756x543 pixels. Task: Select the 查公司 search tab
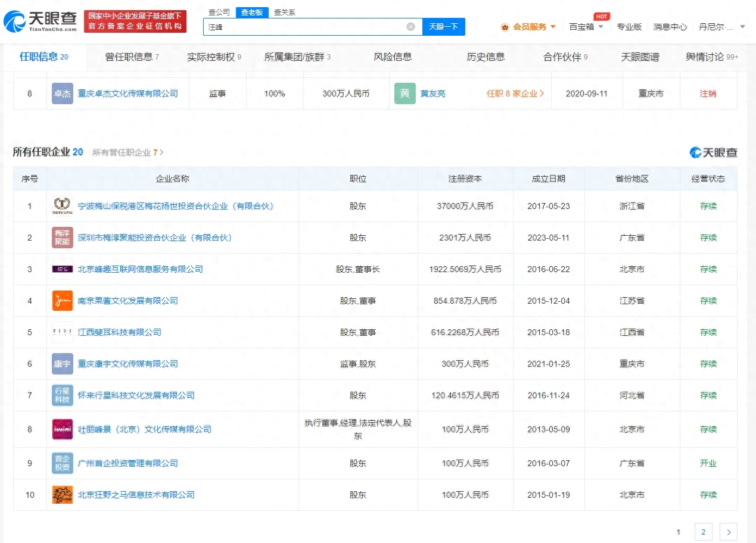click(219, 12)
